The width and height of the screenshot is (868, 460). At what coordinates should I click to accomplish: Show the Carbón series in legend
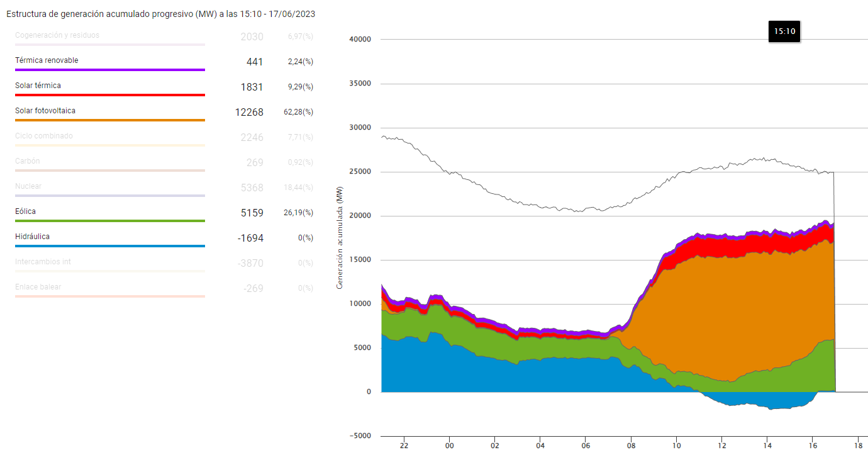tap(28, 162)
